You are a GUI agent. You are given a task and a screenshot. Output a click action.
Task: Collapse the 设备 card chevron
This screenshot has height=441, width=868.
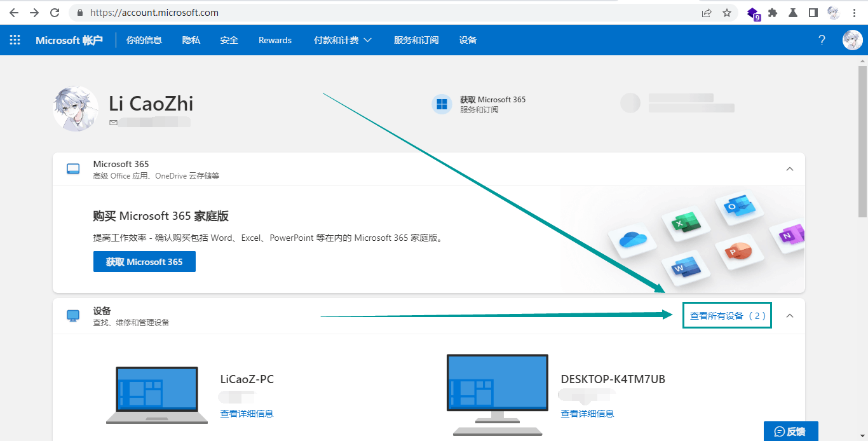(790, 316)
